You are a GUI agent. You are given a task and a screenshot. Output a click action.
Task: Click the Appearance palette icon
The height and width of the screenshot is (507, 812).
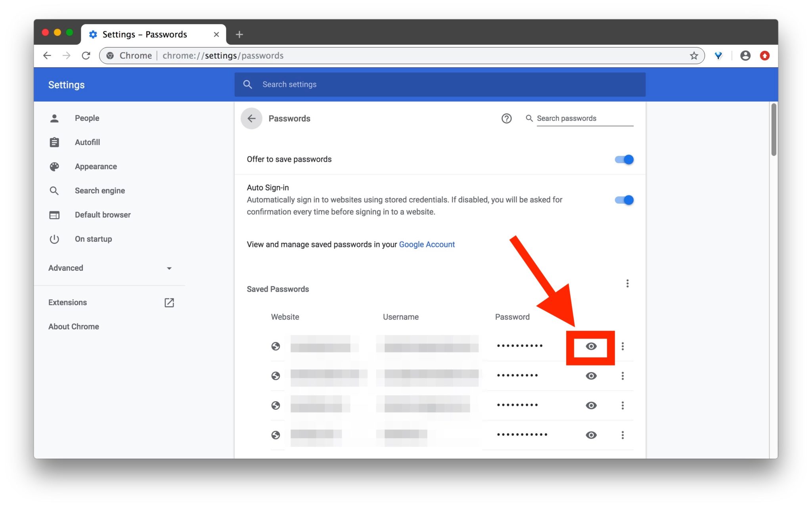54,166
